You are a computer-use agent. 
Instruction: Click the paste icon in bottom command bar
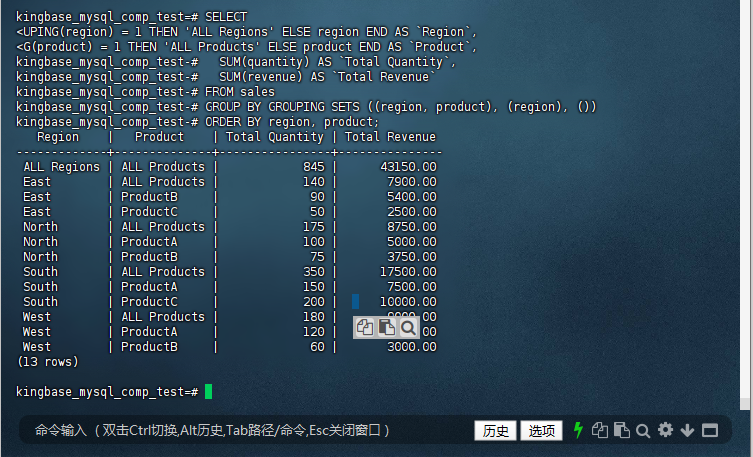click(621, 430)
